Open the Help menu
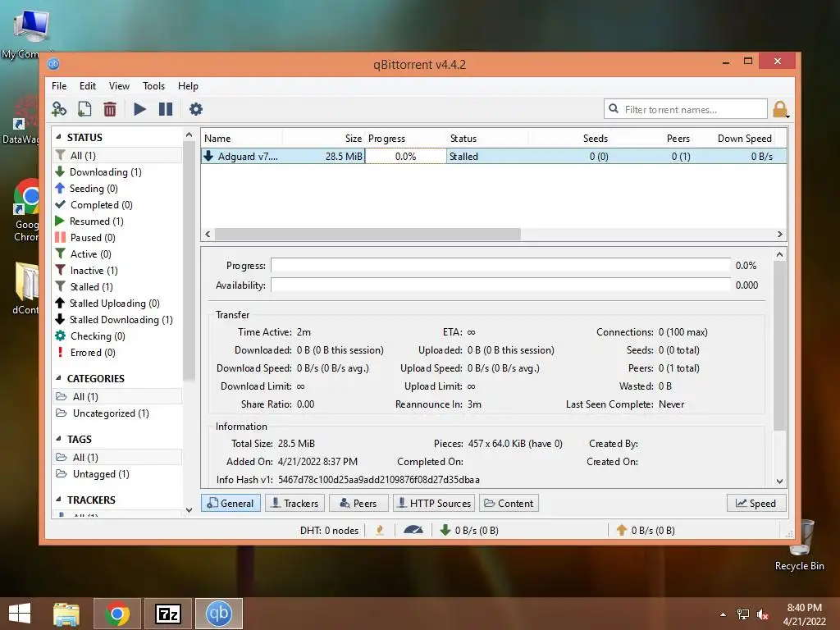The width and height of the screenshot is (840, 630). [x=188, y=85]
